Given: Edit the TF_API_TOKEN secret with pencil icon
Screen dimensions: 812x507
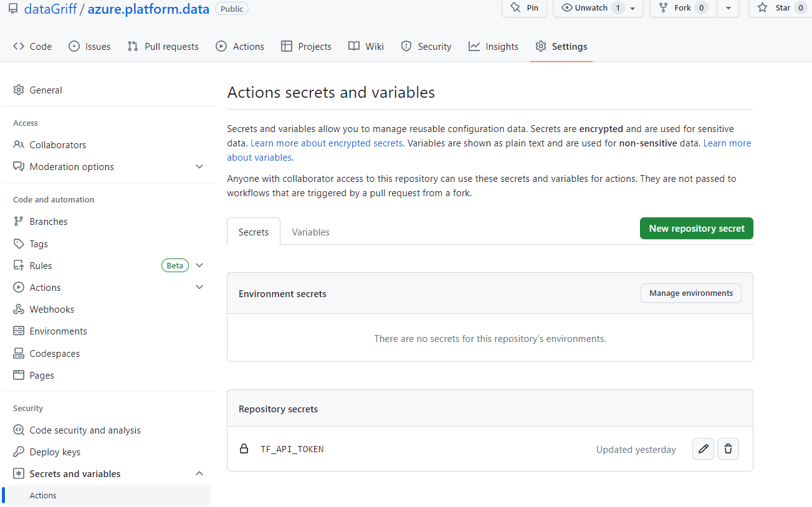Looking at the screenshot, I should (x=704, y=449).
